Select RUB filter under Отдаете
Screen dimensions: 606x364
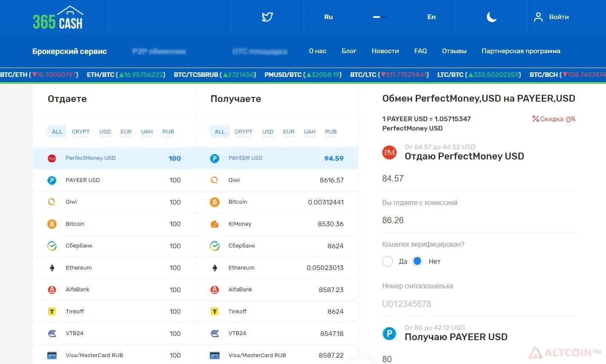[168, 132]
